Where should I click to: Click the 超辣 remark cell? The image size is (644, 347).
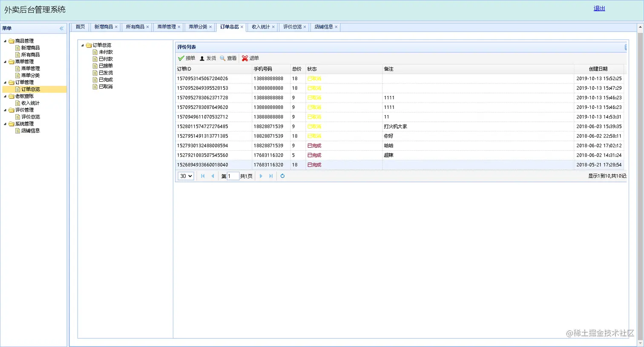(478, 155)
